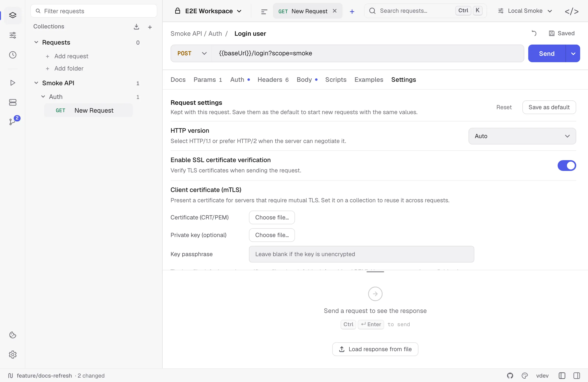Switch to the Body tab
The height and width of the screenshot is (382, 588).
click(307, 80)
